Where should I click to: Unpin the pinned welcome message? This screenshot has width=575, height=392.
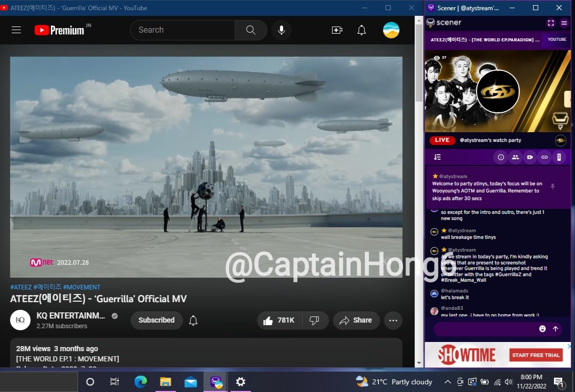tap(553, 187)
